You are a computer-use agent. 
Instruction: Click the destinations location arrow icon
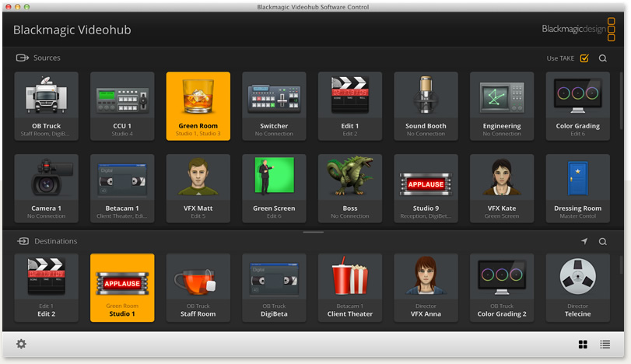(x=584, y=242)
